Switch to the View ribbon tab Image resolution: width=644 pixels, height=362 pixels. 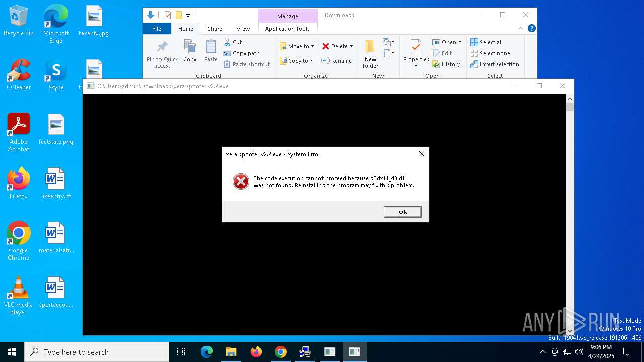pyautogui.click(x=243, y=29)
